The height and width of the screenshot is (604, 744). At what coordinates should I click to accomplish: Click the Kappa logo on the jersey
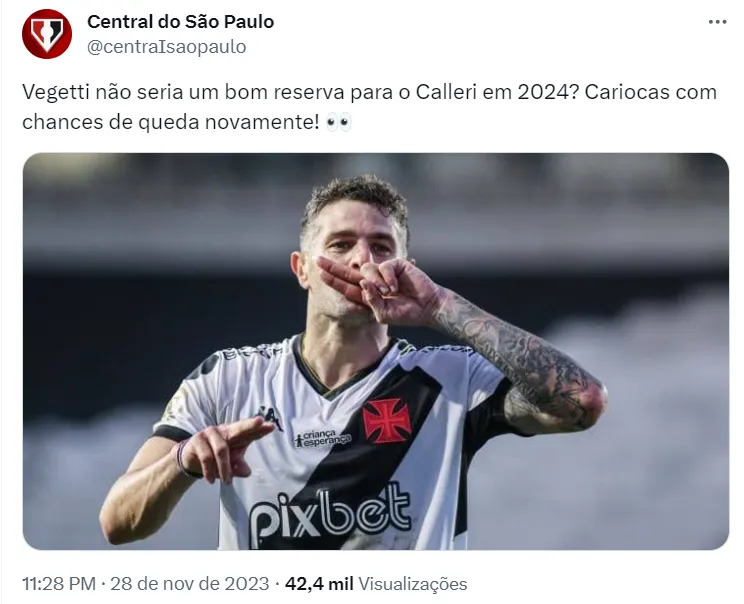coord(269,416)
